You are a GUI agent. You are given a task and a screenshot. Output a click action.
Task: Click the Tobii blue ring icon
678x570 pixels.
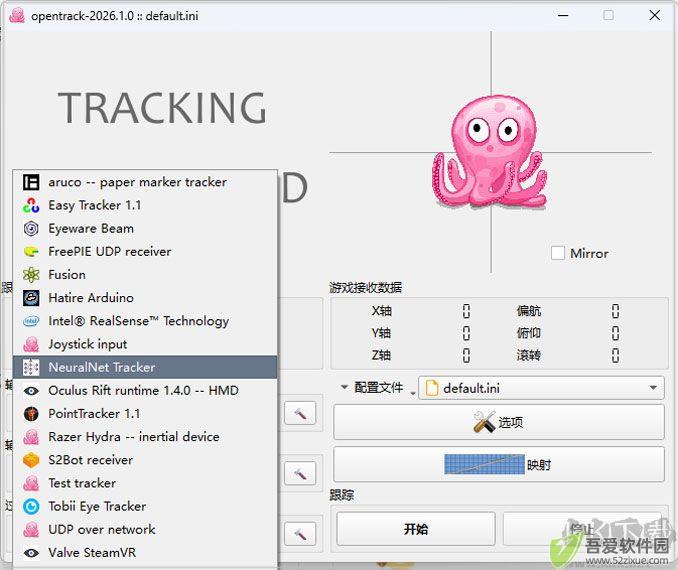(31, 506)
